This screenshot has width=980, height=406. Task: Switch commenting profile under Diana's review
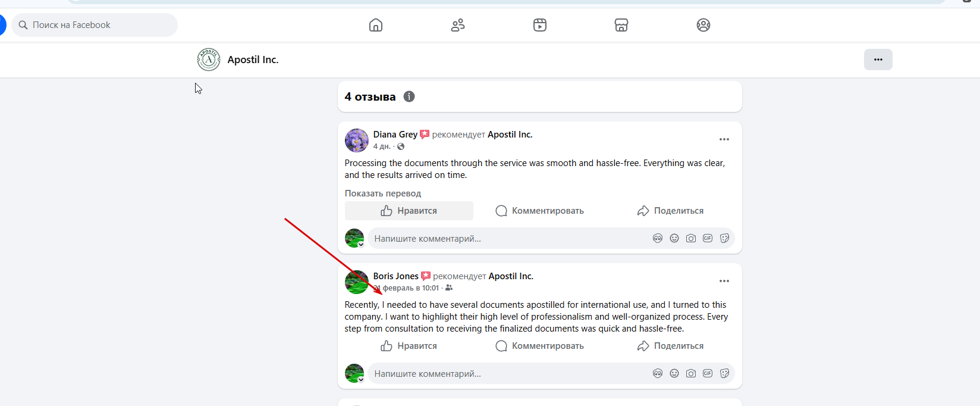354,238
